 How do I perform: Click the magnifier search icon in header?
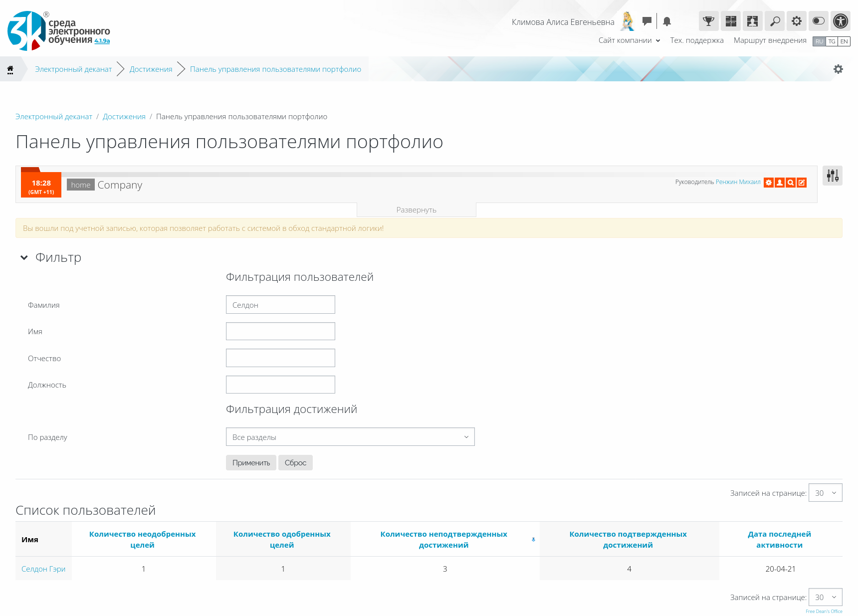pyautogui.click(x=775, y=21)
